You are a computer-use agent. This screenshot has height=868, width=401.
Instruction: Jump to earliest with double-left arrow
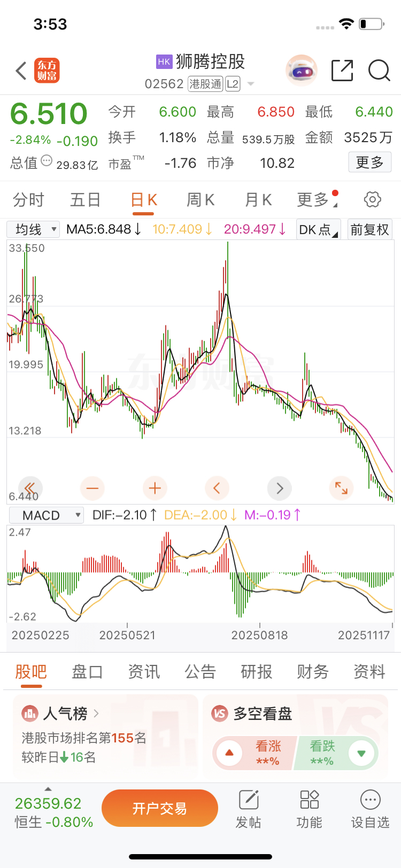pos(30,488)
